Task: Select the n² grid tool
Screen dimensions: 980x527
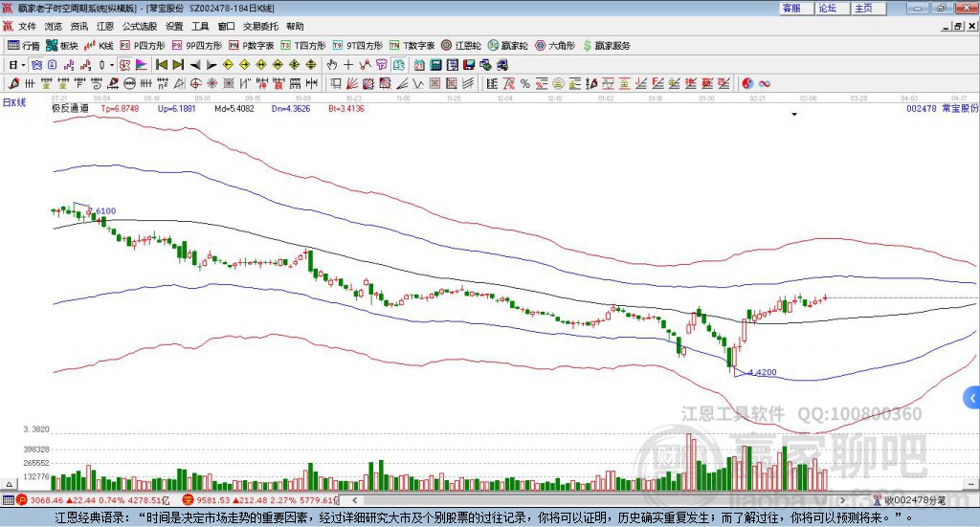Action: (163, 83)
